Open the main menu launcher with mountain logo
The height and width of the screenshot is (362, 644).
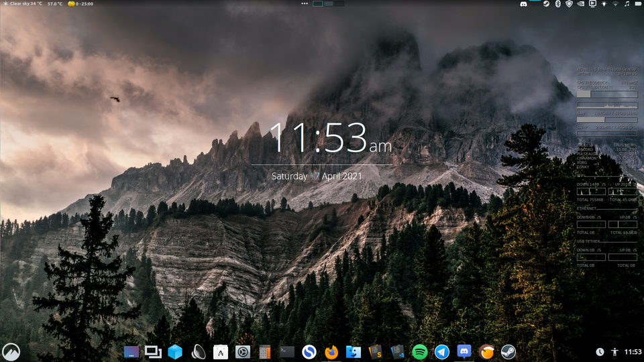coord(11,351)
